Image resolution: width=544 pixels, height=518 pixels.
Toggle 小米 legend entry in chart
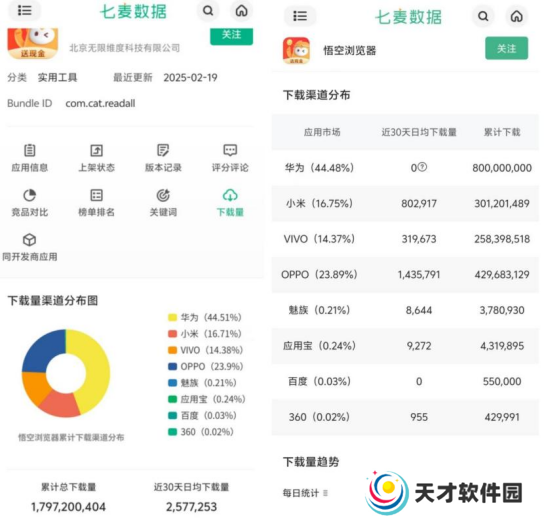(205, 334)
